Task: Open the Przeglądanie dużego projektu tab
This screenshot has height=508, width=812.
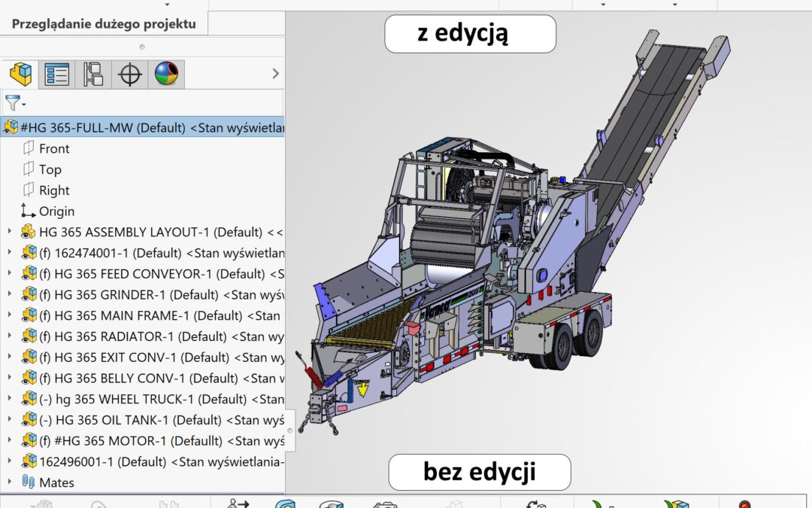Action: (x=104, y=23)
